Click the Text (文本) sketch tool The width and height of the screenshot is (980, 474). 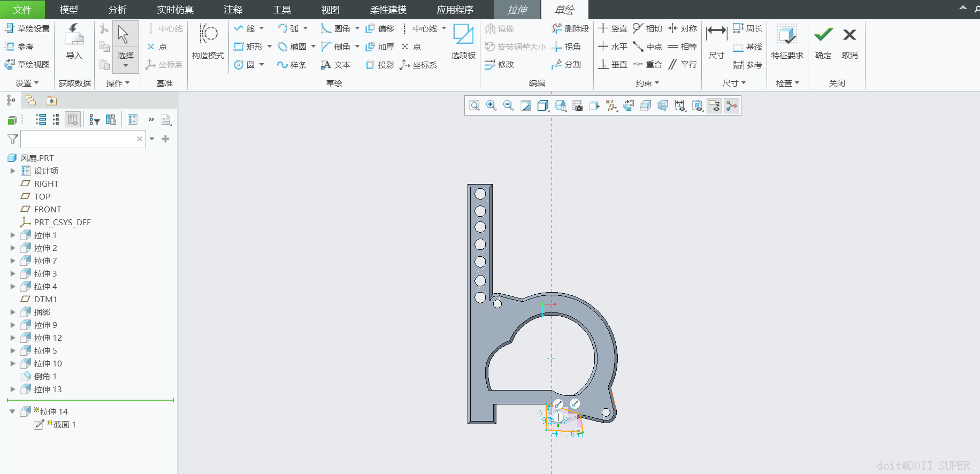pos(335,65)
